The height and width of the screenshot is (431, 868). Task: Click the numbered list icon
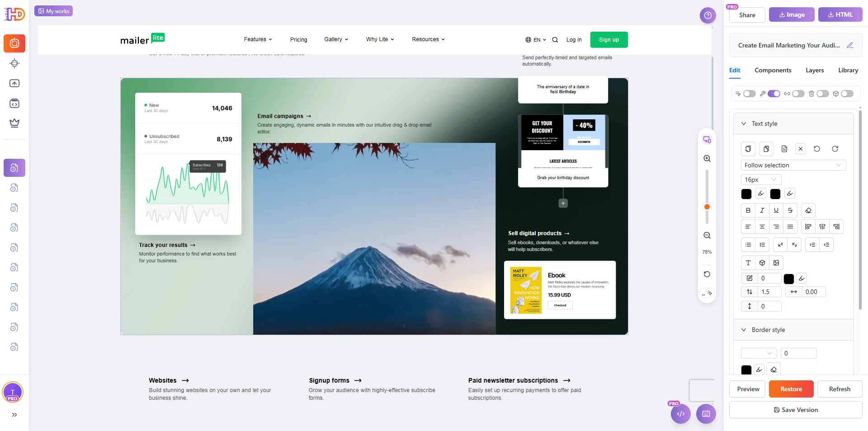click(762, 245)
